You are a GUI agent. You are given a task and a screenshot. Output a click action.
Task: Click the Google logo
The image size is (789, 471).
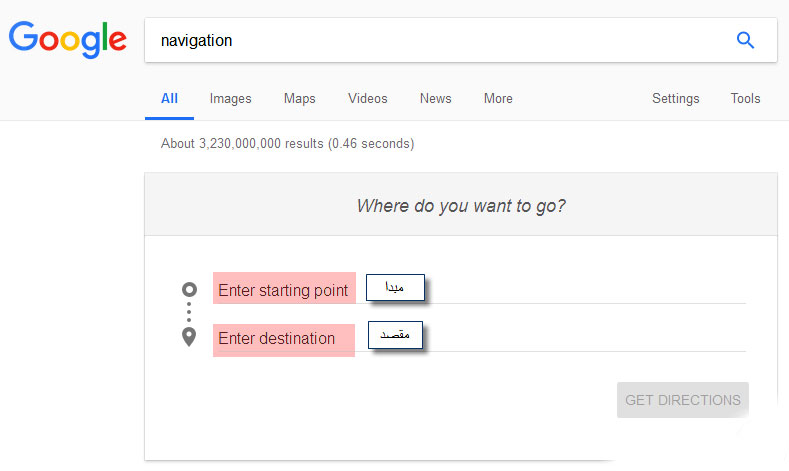click(67, 39)
